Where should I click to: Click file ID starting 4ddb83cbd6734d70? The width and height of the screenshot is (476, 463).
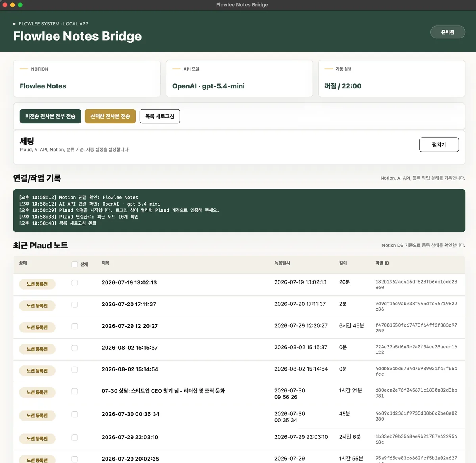416,371
